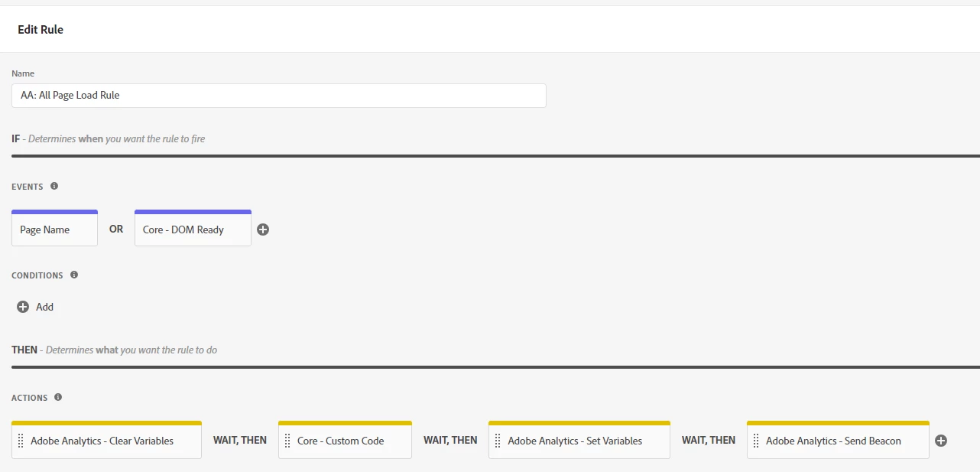Screen dimensions: 980x472
Task: Open the Core - Custom Code action
Action: click(x=345, y=440)
